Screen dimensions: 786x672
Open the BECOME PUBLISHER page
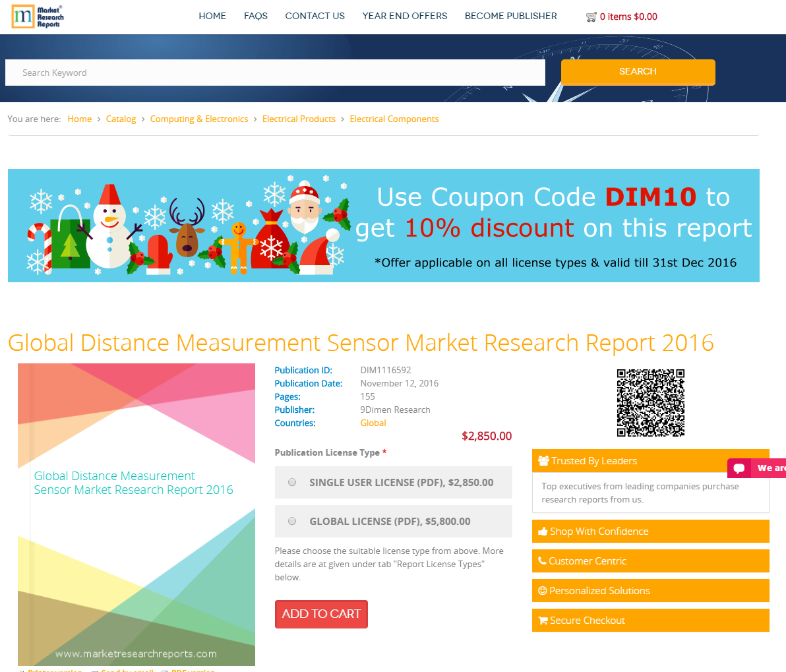[511, 16]
